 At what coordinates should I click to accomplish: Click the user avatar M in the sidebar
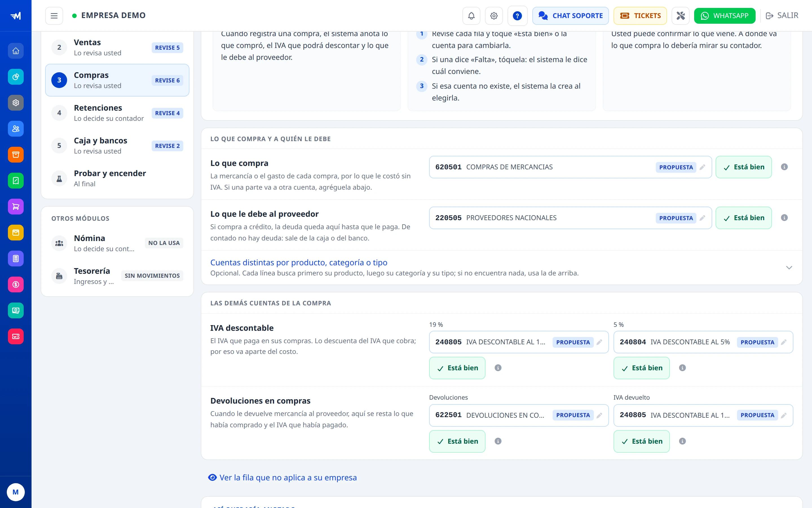tap(16, 492)
